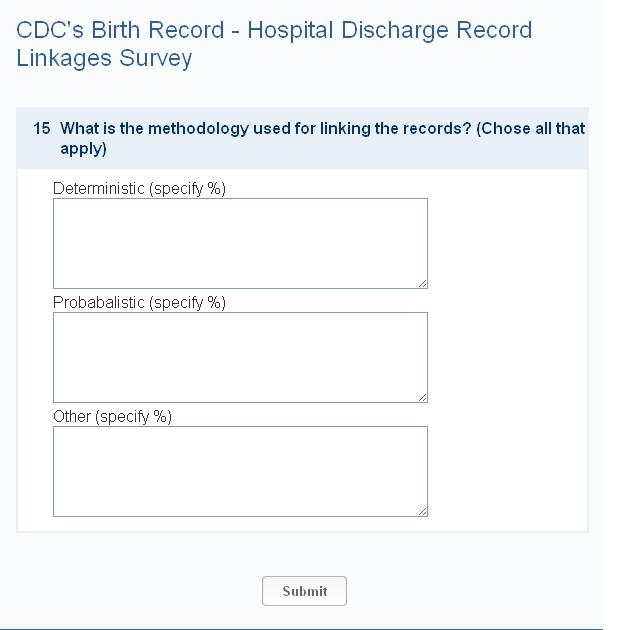
Task: Click the word "apply)" under the question
Action: [x=83, y=149]
